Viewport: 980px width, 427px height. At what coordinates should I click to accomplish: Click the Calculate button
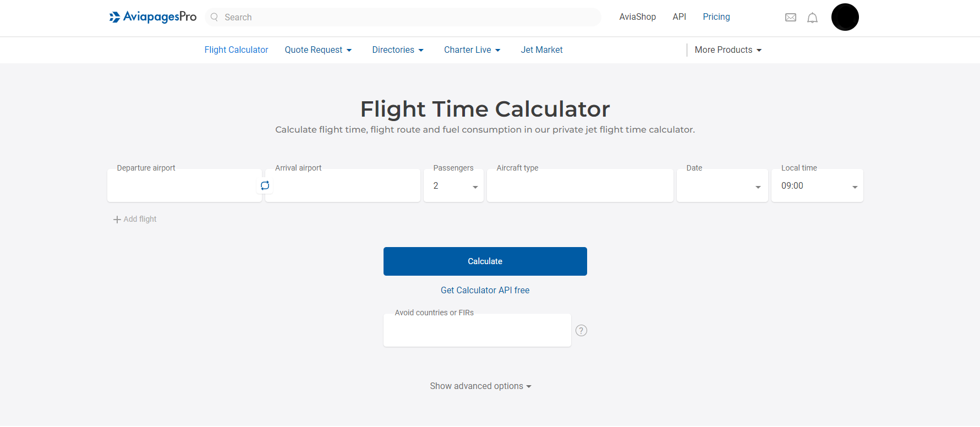pyautogui.click(x=485, y=261)
